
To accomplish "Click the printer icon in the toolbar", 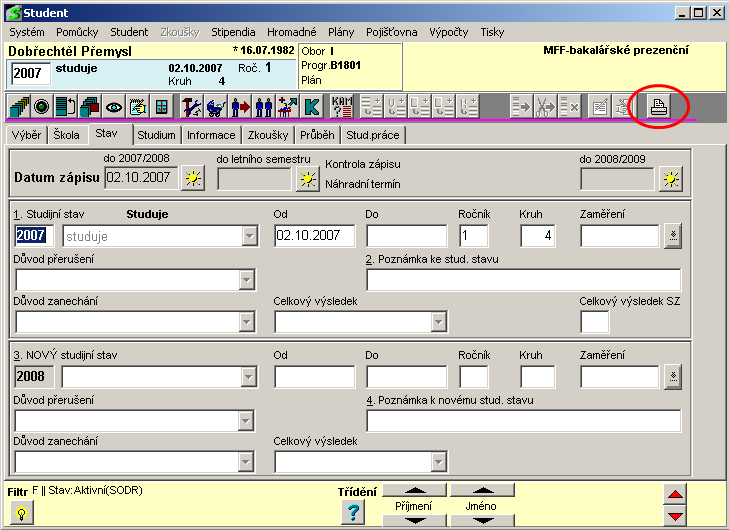I will [x=659, y=106].
